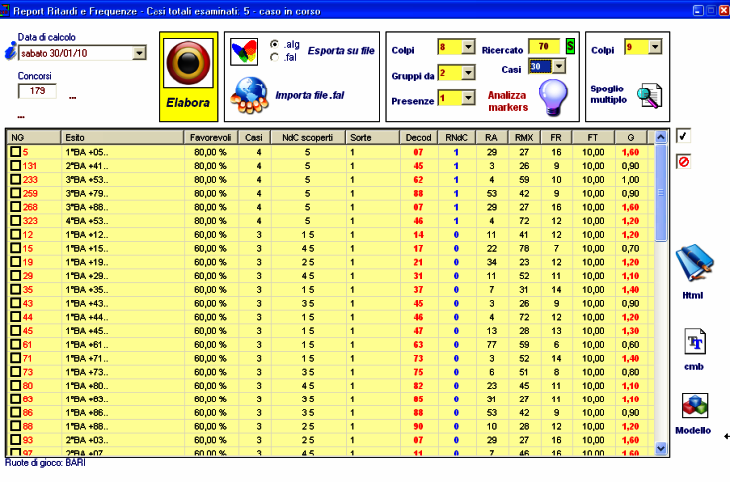Click the Spoglio multiplo magnifier icon
This screenshot has width=730, height=482.
[x=649, y=96]
